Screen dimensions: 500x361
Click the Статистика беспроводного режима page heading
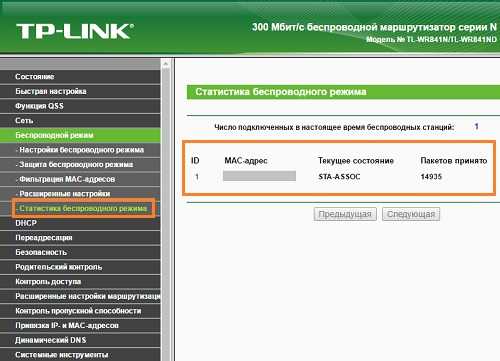tap(281, 92)
